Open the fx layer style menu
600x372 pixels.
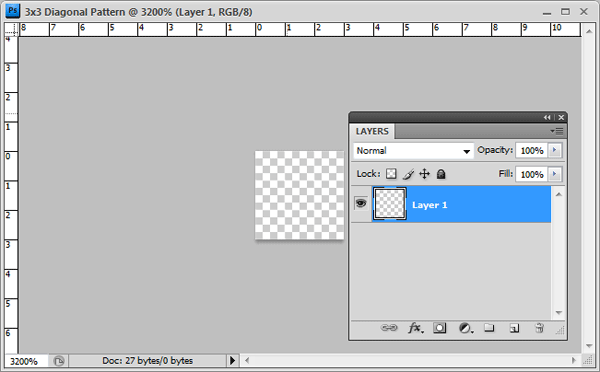click(416, 328)
